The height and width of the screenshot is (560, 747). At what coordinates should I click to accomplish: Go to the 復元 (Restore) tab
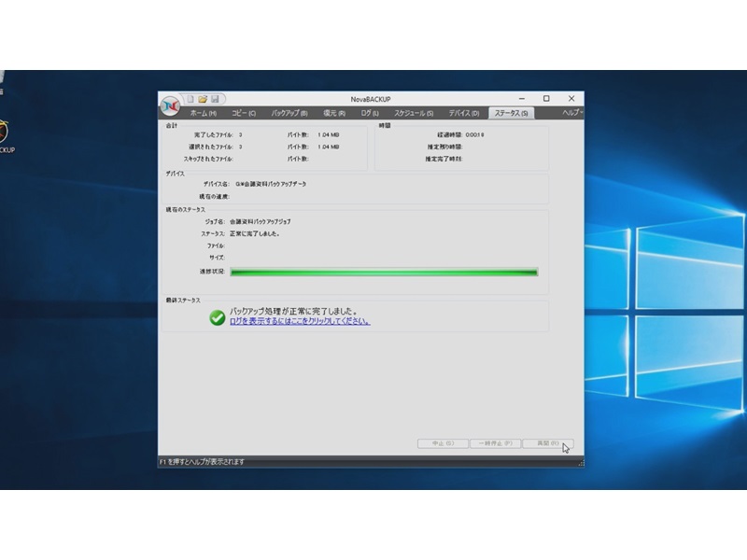coord(334,113)
